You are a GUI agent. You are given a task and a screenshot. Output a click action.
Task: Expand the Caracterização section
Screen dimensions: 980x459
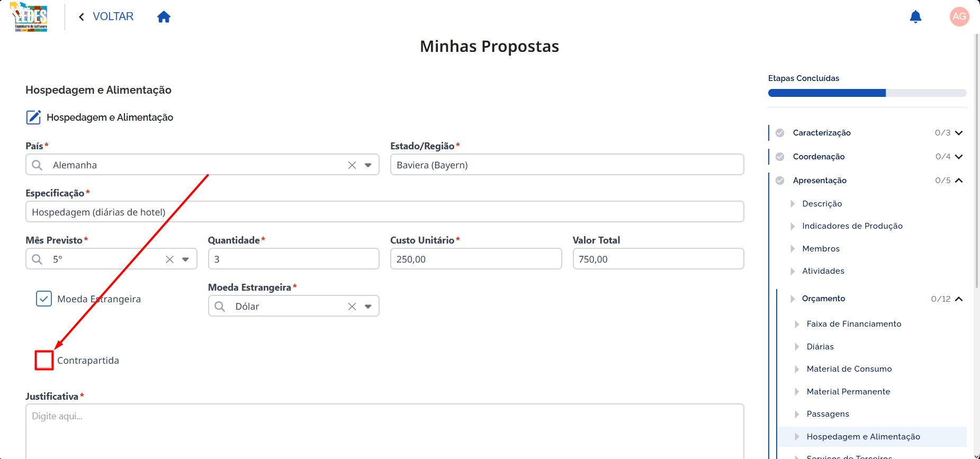click(x=959, y=133)
